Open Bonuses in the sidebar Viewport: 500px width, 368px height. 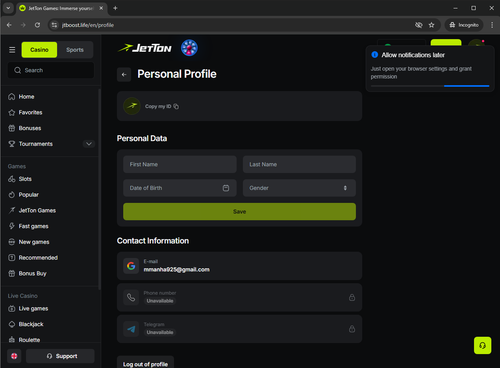(x=30, y=128)
